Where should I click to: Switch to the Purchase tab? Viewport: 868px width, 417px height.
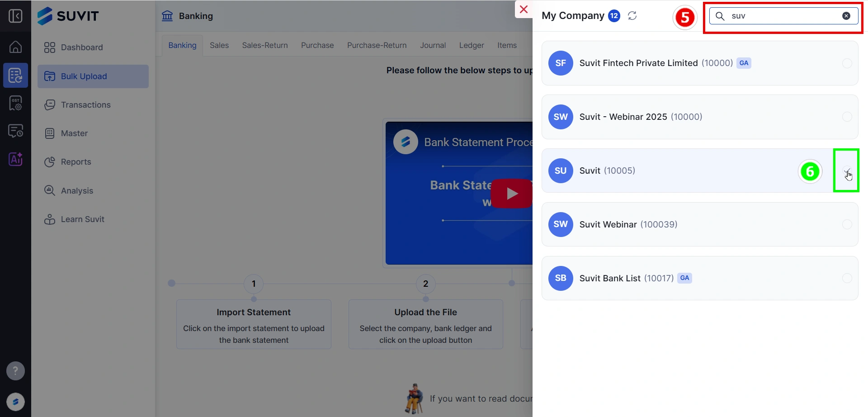(x=317, y=45)
